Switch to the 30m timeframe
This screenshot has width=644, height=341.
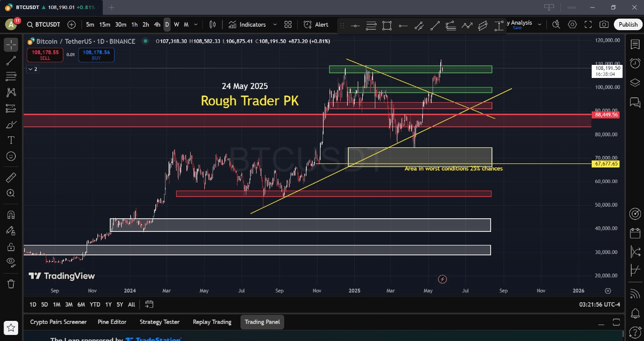[x=121, y=25]
